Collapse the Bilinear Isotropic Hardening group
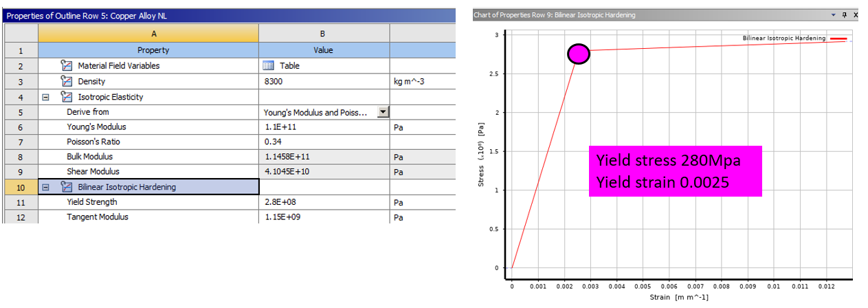Viewport: 868px width, 308px height. [x=45, y=186]
